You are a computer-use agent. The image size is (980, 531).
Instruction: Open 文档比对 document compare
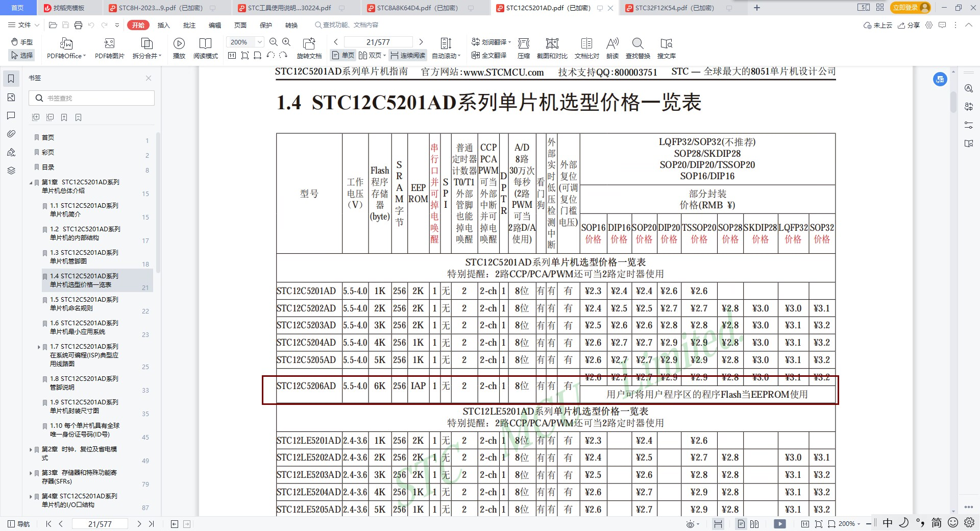coord(586,49)
